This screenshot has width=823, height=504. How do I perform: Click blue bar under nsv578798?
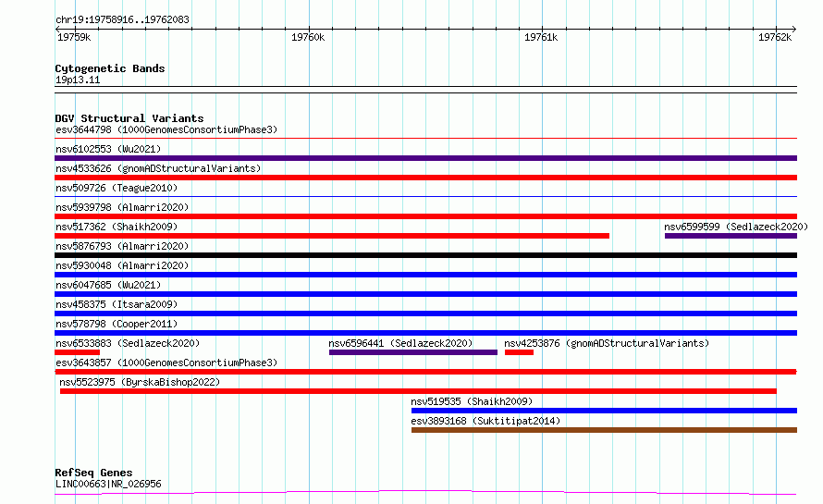point(425,333)
